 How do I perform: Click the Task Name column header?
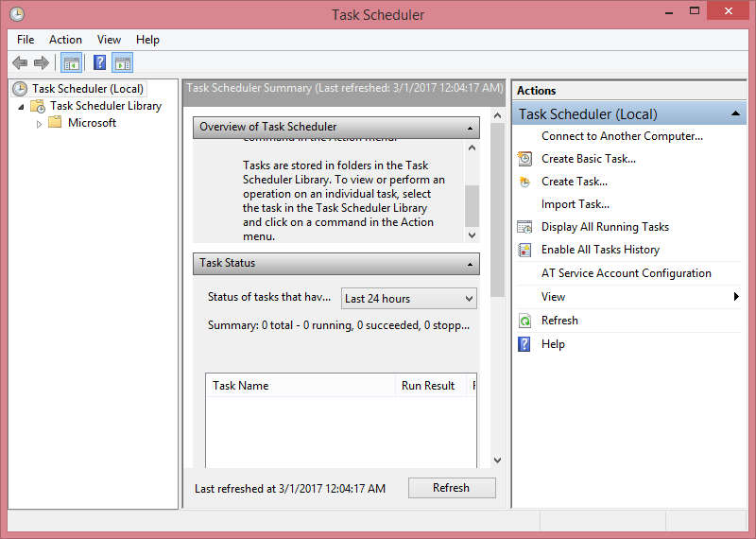click(x=301, y=386)
